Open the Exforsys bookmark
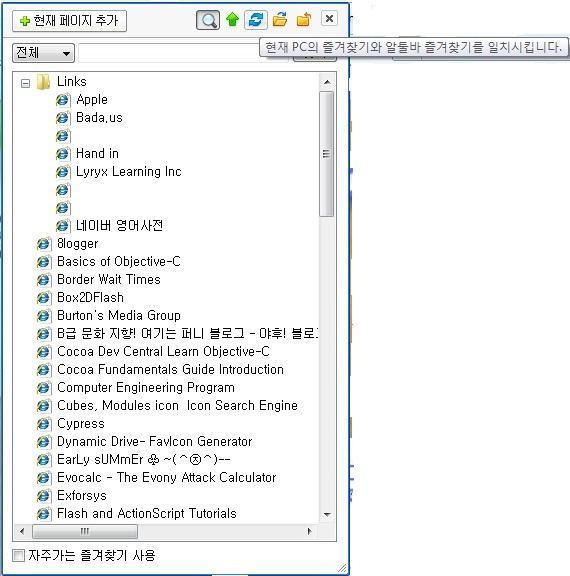The image size is (570, 576). (x=82, y=496)
